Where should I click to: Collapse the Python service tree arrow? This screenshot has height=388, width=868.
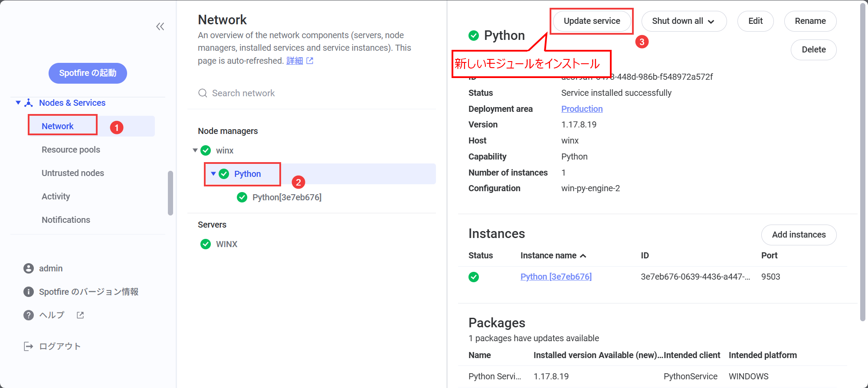point(213,174)
